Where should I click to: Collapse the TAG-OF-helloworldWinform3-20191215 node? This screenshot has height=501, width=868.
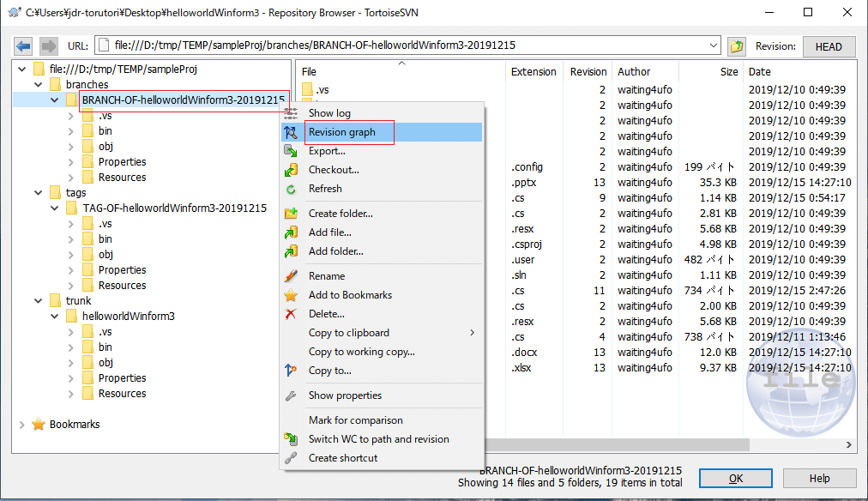[54, 208]
